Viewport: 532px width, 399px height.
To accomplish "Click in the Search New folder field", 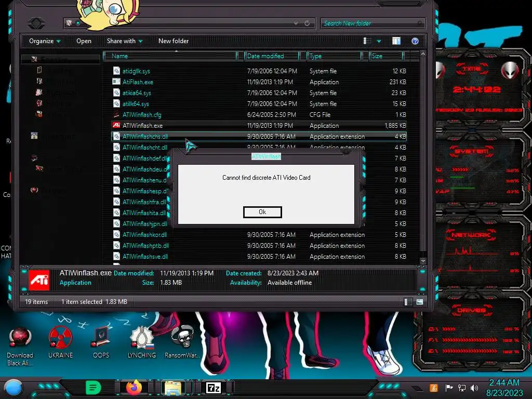I will 372,23.
